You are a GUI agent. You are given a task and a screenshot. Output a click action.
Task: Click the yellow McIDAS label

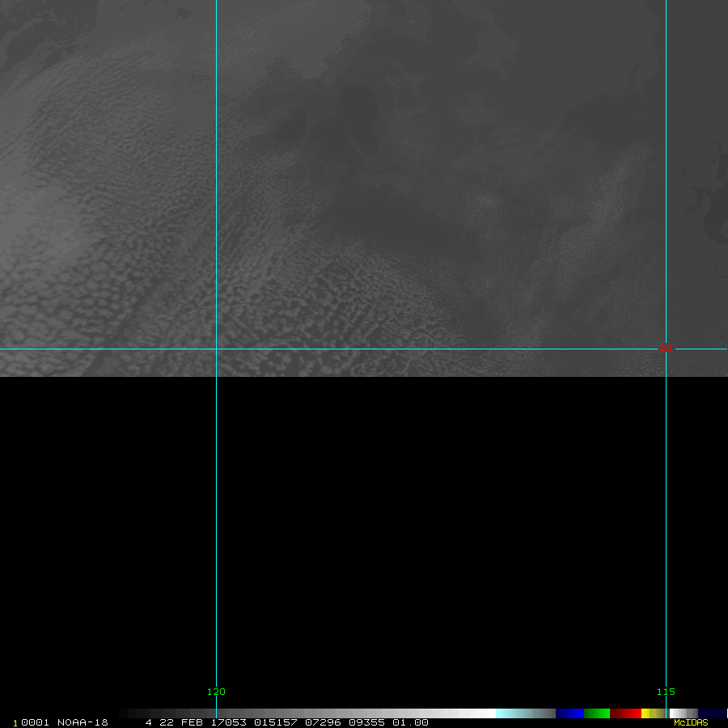coord(691,722)
